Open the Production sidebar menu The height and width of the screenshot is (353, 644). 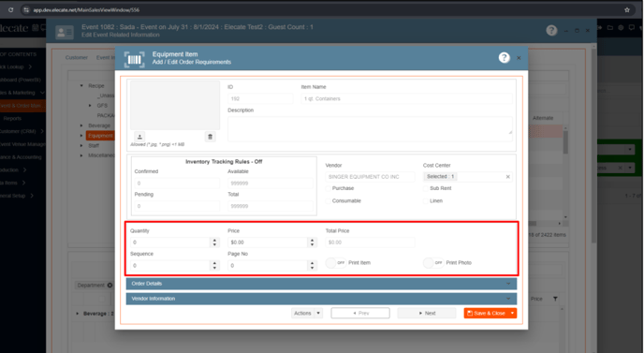pos(13,169)
